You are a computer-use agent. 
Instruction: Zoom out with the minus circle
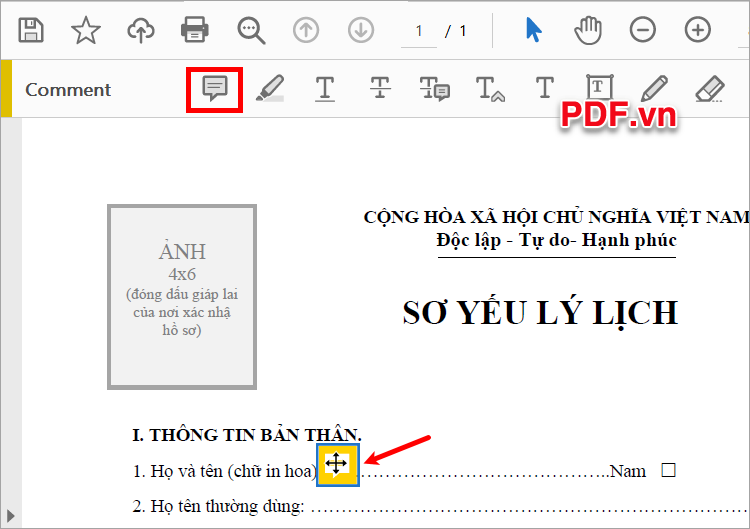642,30
